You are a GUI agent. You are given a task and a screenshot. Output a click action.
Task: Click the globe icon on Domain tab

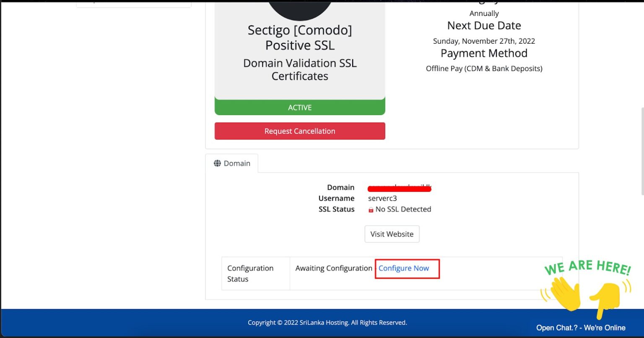click(217, 163)
